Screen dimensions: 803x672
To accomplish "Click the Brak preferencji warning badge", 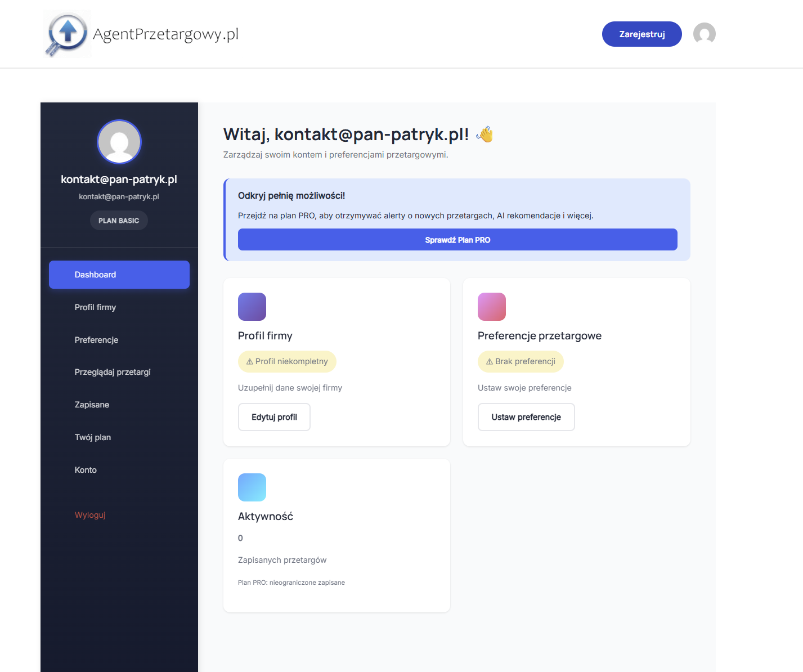I will (x=521, y=361).
